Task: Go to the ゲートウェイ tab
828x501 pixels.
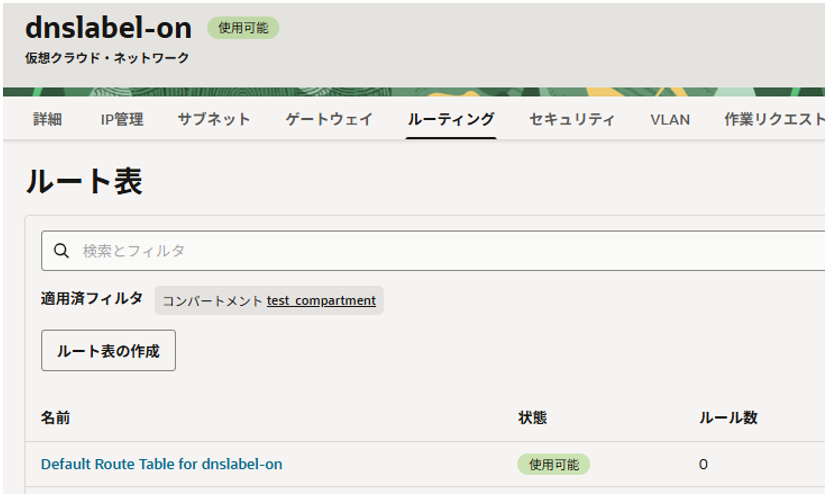Action: tap(329, 119)
